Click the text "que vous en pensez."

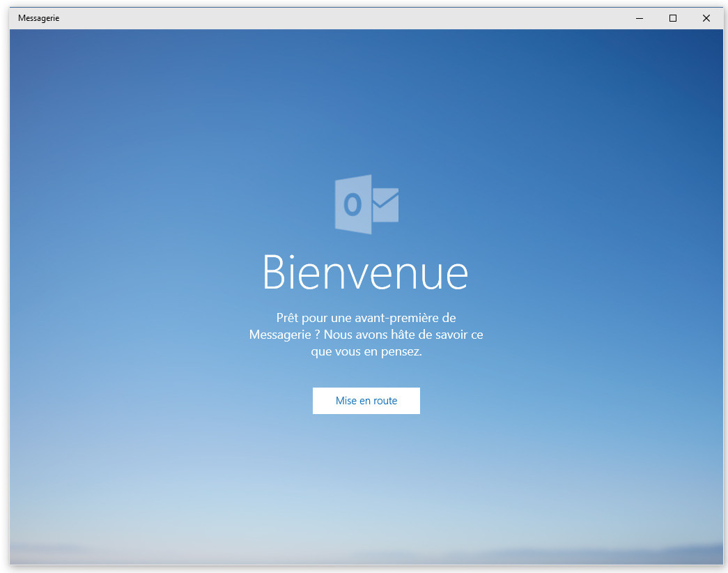(366, 352)
